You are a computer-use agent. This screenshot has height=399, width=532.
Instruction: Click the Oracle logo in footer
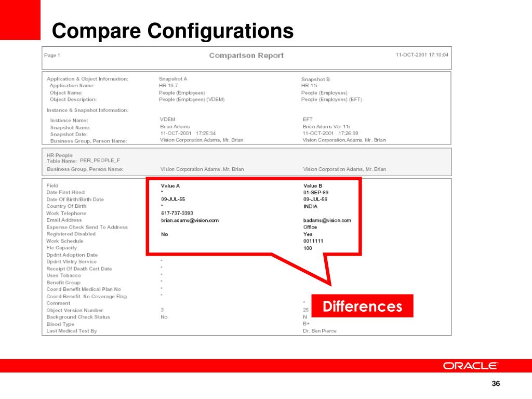tap(470, 366)
